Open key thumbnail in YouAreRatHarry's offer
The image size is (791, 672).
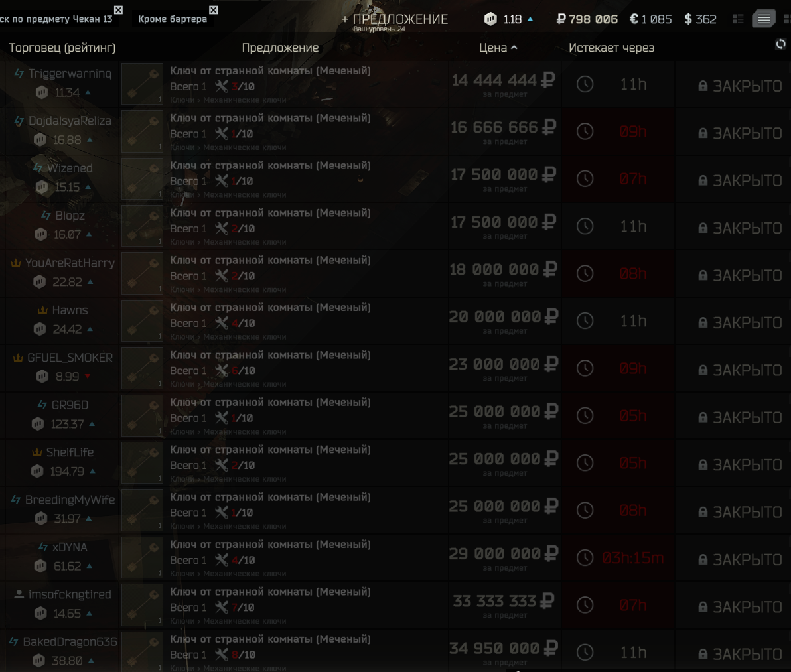pyautogui.click(x=142, y=273)
